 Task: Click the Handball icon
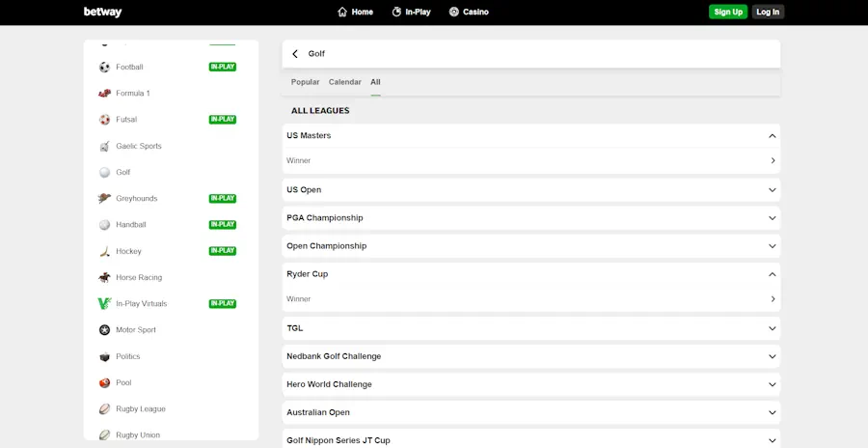pyautogui.click(x=104, y=225)
